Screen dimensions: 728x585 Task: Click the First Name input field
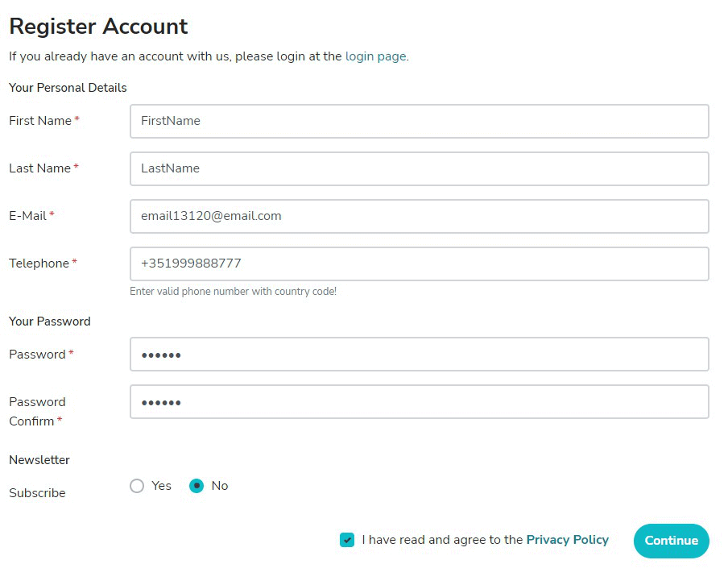[419, 121]
